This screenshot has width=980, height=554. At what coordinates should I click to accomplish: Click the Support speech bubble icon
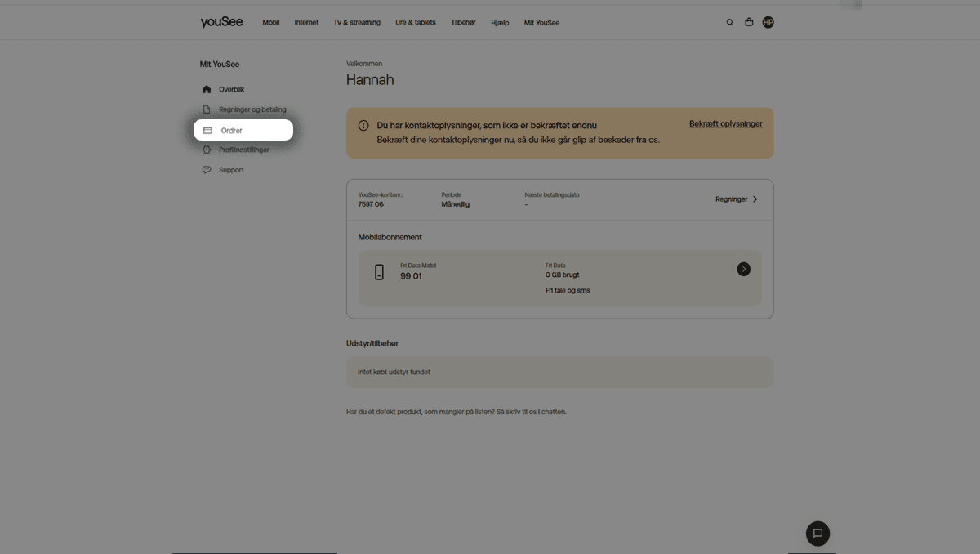[x=207, y=170]
